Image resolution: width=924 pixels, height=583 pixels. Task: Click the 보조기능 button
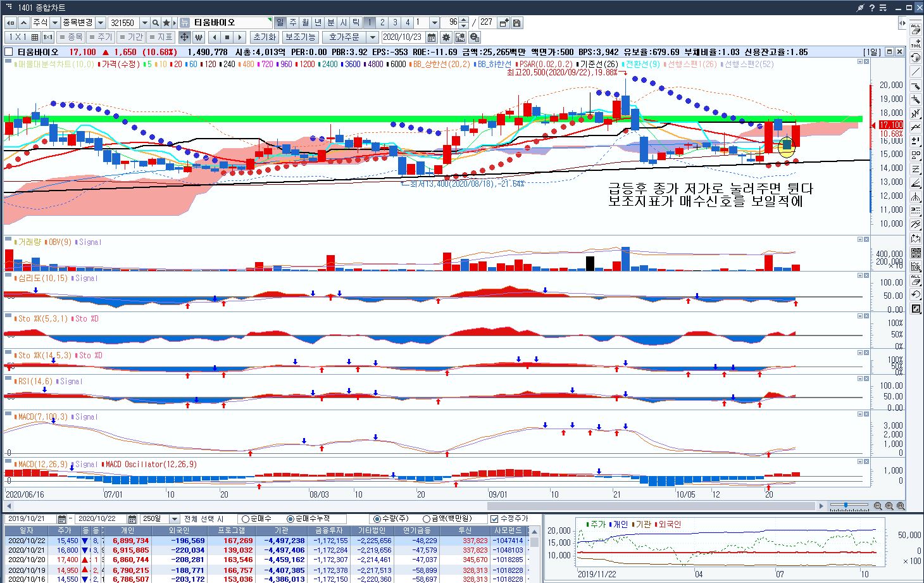tap(299, 37)
